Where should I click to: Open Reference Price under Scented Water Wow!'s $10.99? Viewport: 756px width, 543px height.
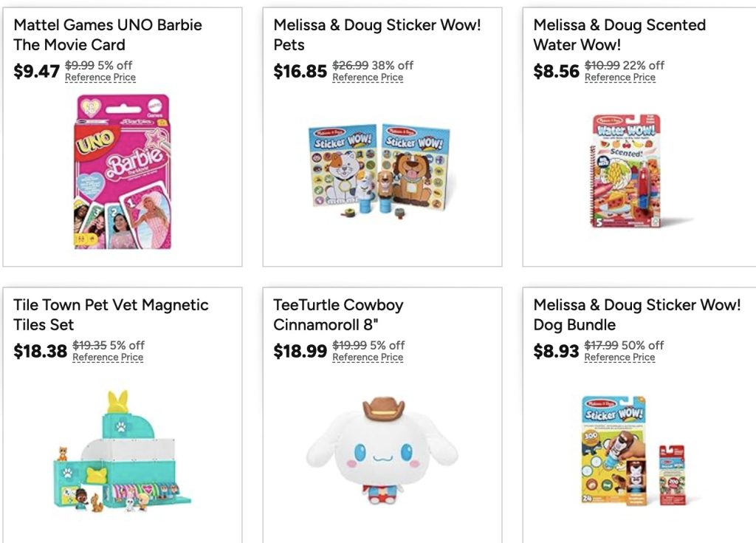click(620, 78)
